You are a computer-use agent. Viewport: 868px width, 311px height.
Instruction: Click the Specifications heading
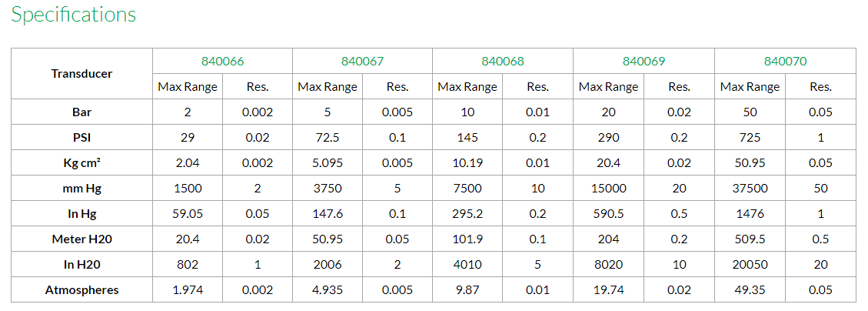point(74,15)
